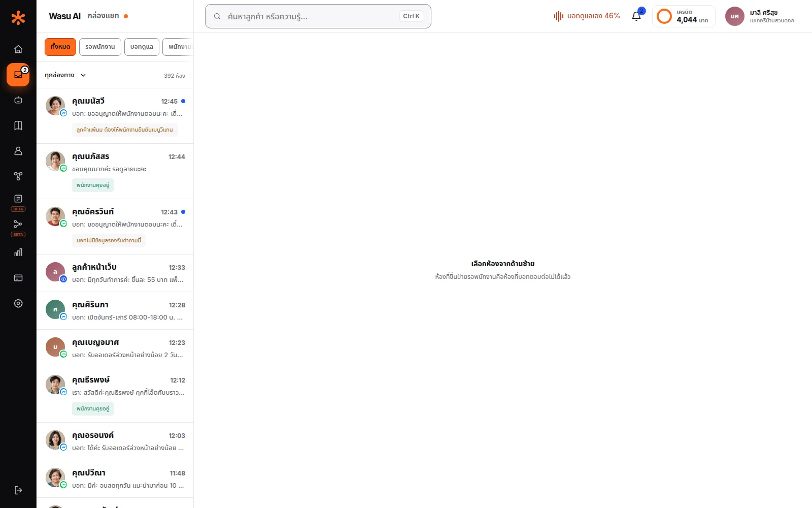The width and height of the screenshot is (812, 508).
Task: Open the knowledge book icon in sidebar
Action: [x=18, y=125]
